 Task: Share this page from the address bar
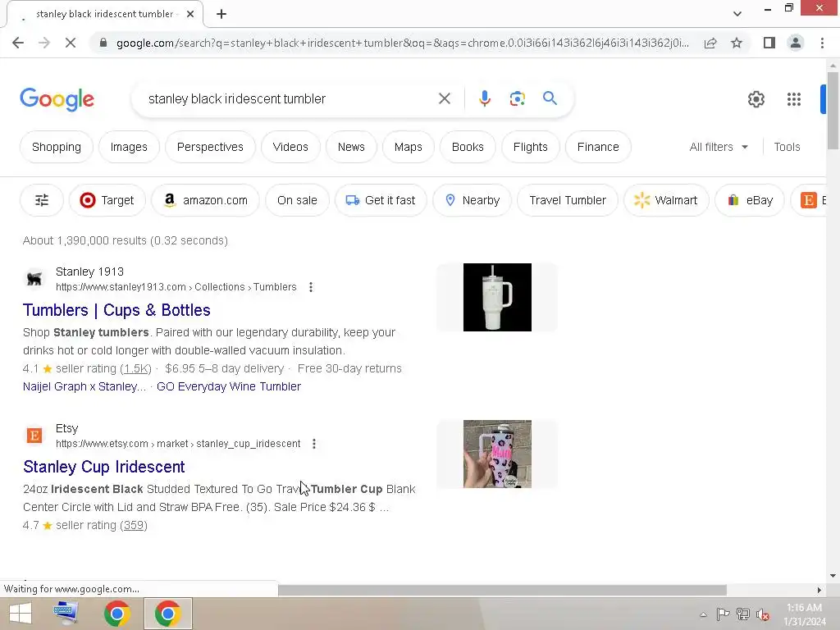(710, 43)
